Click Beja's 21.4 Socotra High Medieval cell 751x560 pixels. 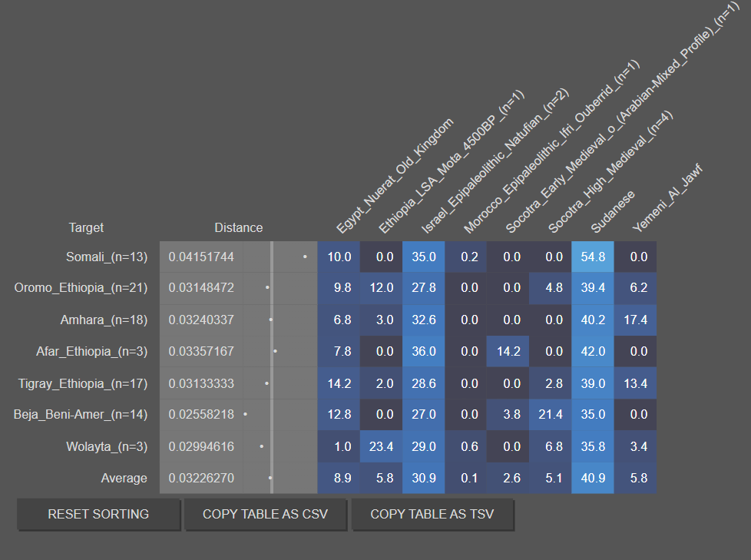(551, 414)
